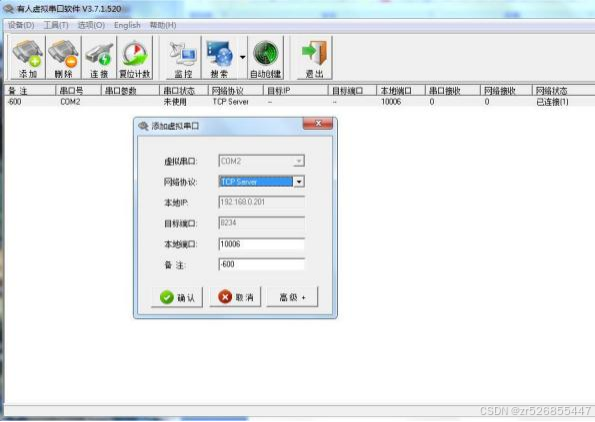Click the 网络协议 column header
595x422 pixels.
coord(236,90)
